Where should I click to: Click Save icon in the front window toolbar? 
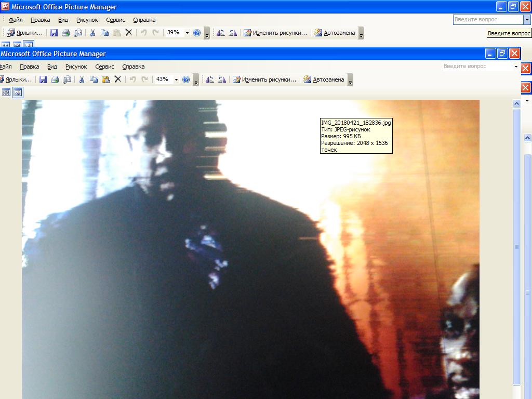pyautogui.click(x=43, y=79)
